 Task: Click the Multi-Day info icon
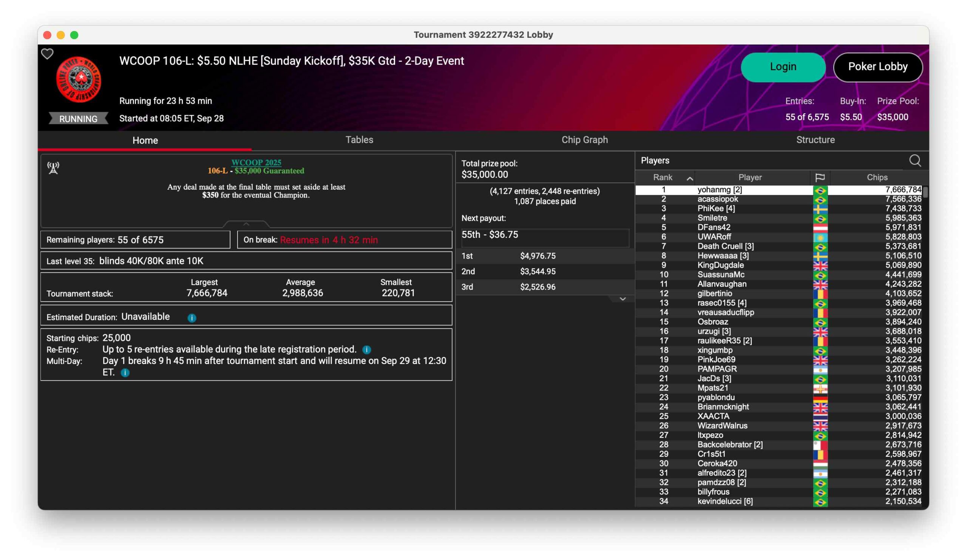125,372
